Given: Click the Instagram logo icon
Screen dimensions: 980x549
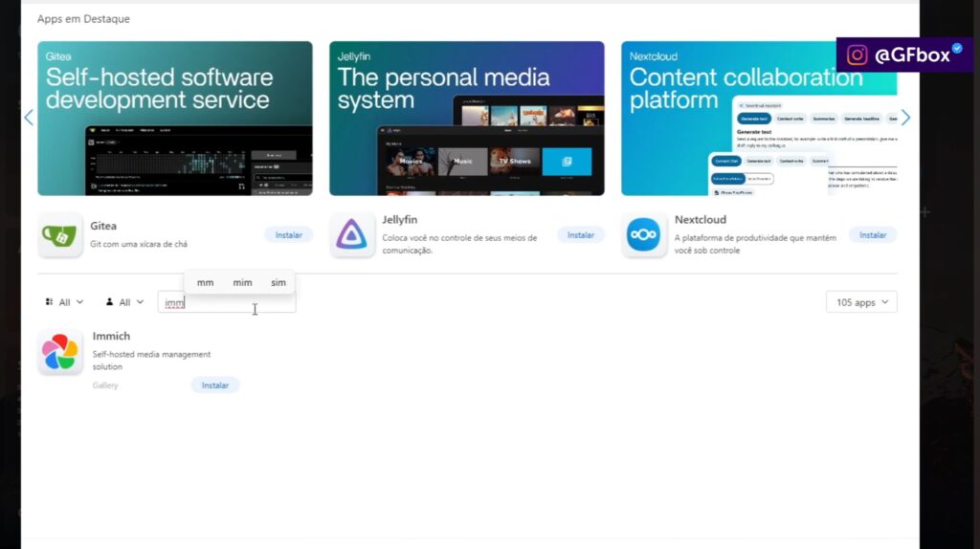Looking at the screenshot, I should [857, 55].
